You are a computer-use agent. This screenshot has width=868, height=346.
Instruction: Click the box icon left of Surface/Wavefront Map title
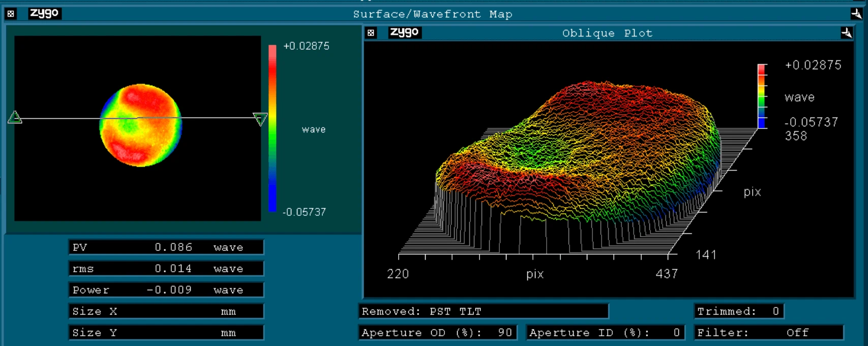[11, 14]
